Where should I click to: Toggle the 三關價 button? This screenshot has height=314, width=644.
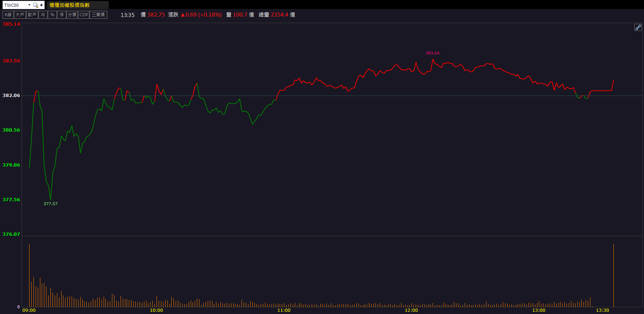99,15
